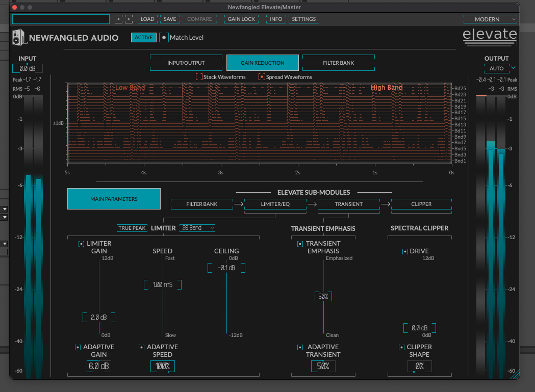Toggle the Clipper Shape indicator icon
Screen dimensions: 535x392
[x=401, y=347]
